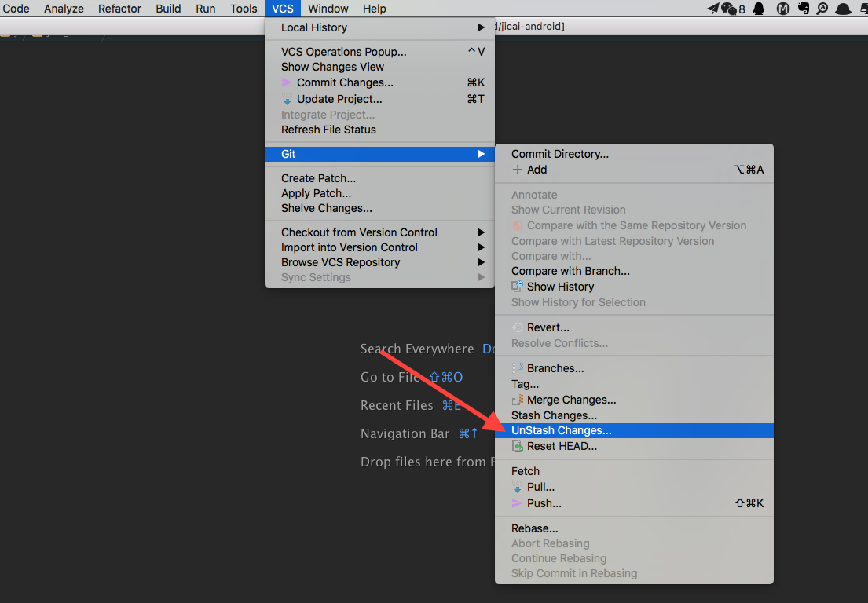The height and width of the screenshot is (603, 868).
Task: Click the green plus Add icon
Action: (517, 170)
